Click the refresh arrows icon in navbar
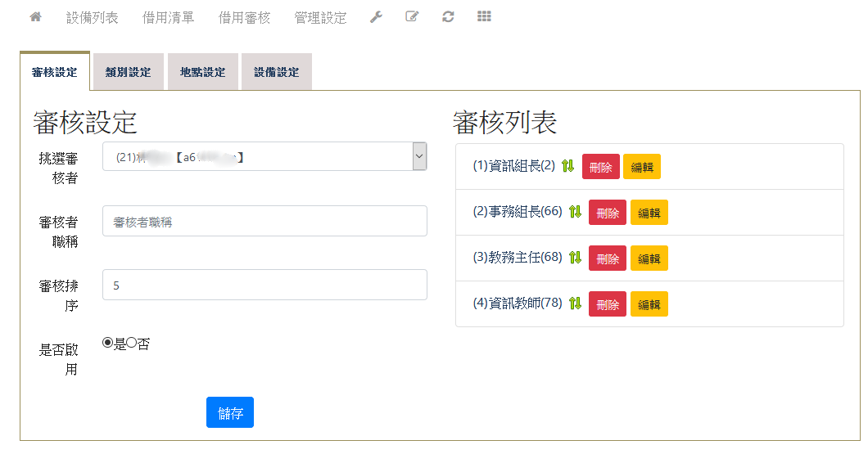 [448, 17]
